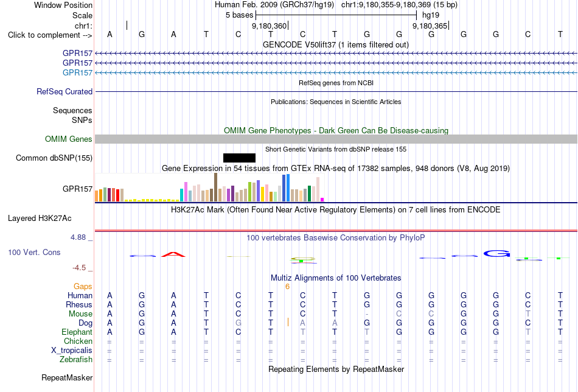
Task: Click the orange insertion mark in Dog row
Action: tap(288, 322)
